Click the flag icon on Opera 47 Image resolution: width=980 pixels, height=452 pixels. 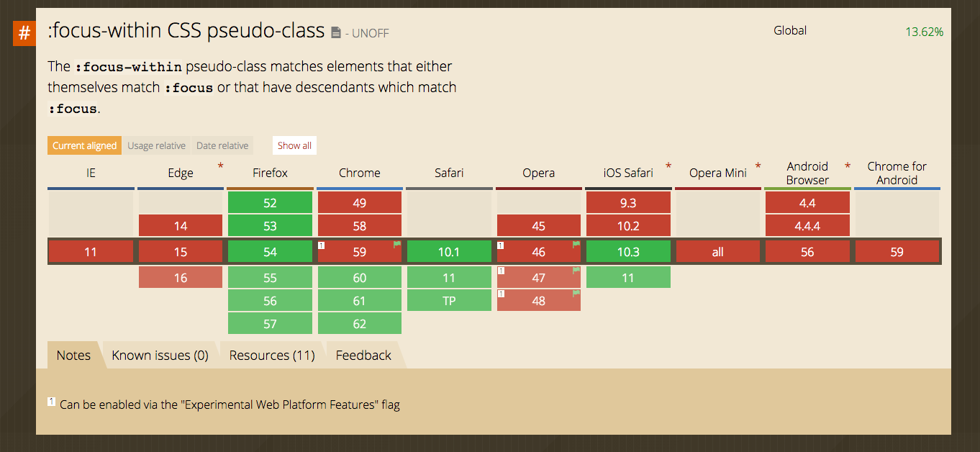pos(576,271)
